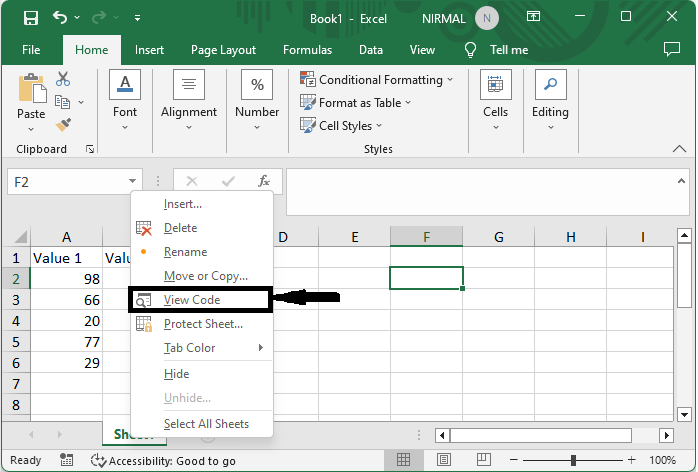Click the Name Box showing F2
Image resolution: width=698 pixels, height=472 pixels.
pos(67,182)
